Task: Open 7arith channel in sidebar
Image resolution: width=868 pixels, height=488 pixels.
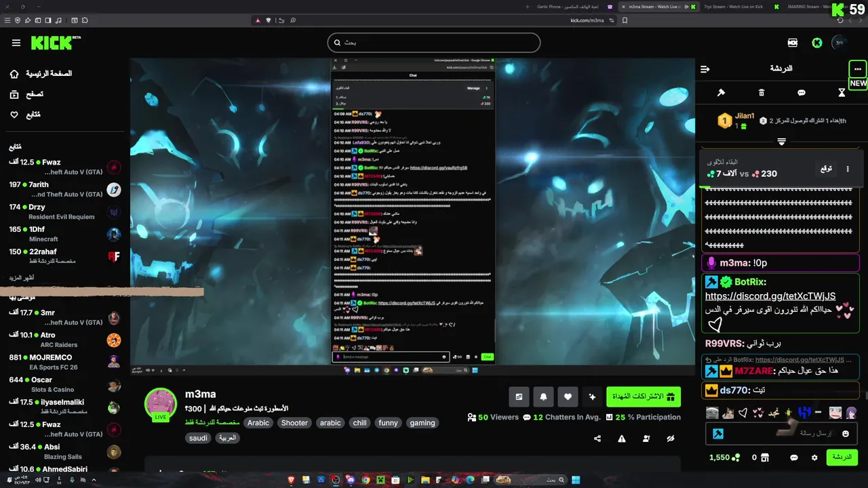Action: pos(64,190)
